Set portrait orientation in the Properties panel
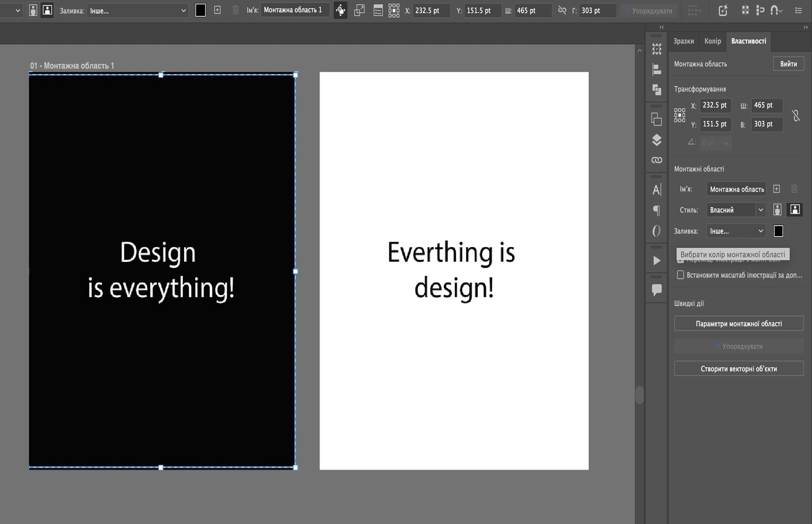 (777, 210)
